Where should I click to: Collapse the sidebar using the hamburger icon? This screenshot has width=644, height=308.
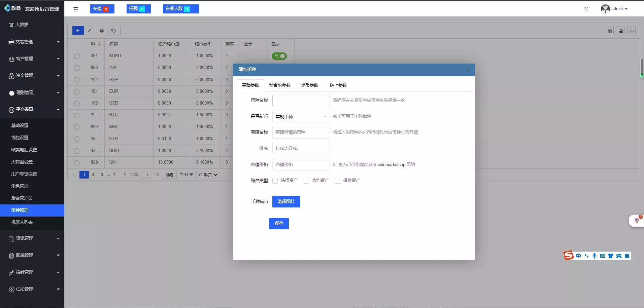click(x=76, y=9)
